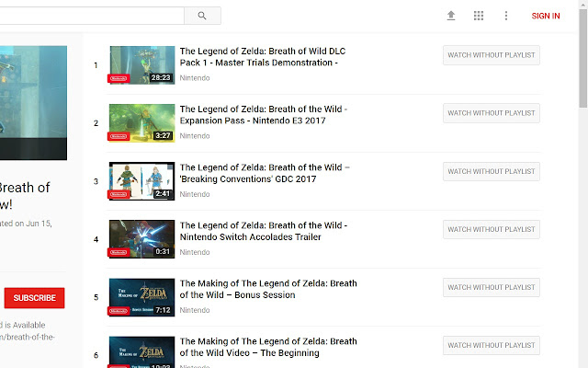Click the SIGN IN link

(546, 16)
